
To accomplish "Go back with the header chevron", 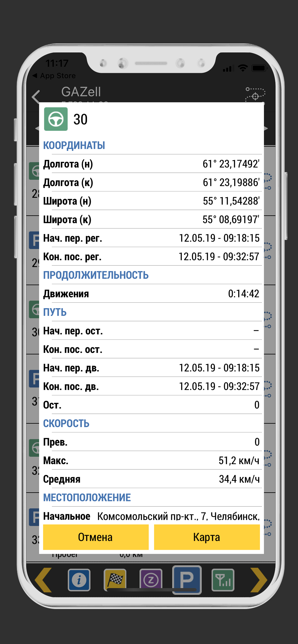I will tap(36, 97).
